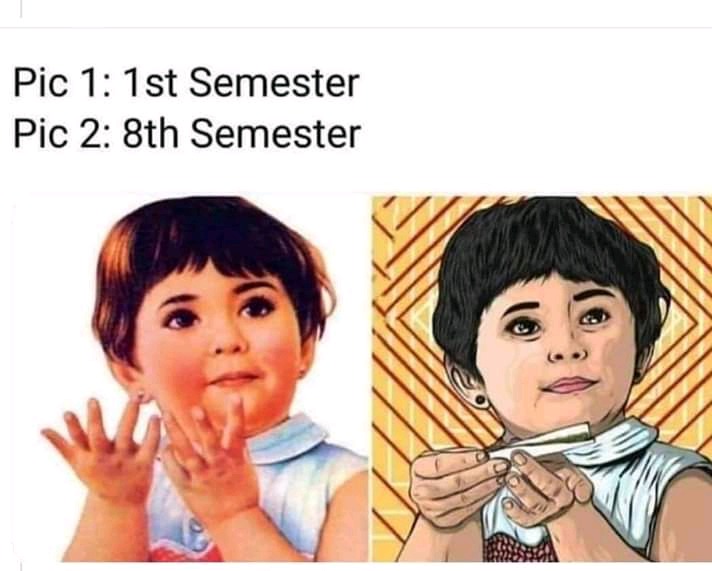Click "Semester" in the second caption line
Viewport: 712px width, 571px height.
point(275,133)
